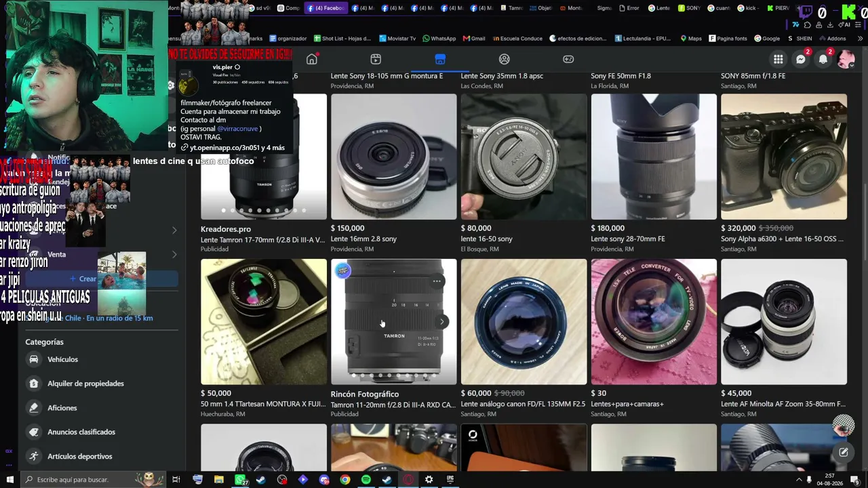Open Maps bookmark
868x488 pixels.
click(690, 39)
